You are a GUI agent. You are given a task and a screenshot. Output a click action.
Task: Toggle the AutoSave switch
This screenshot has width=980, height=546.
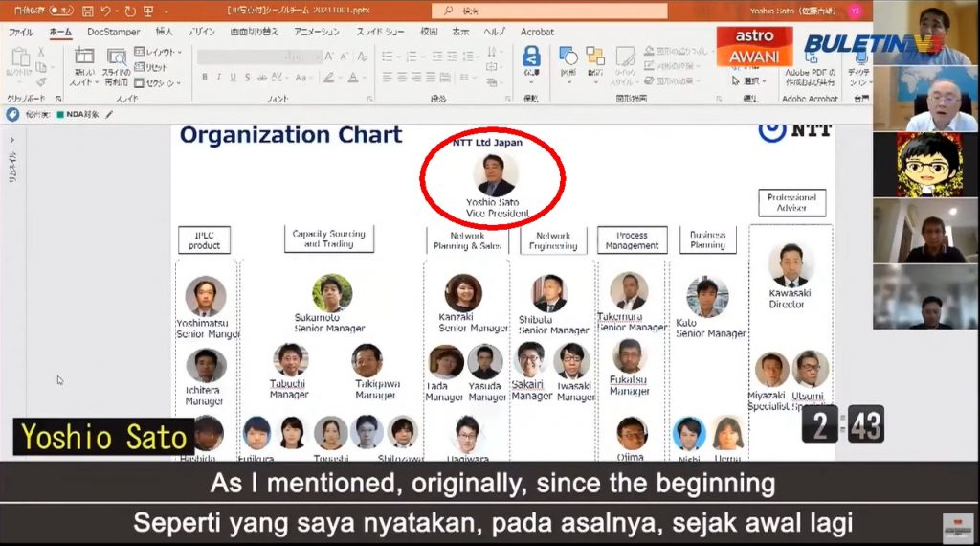pos(61,11)
